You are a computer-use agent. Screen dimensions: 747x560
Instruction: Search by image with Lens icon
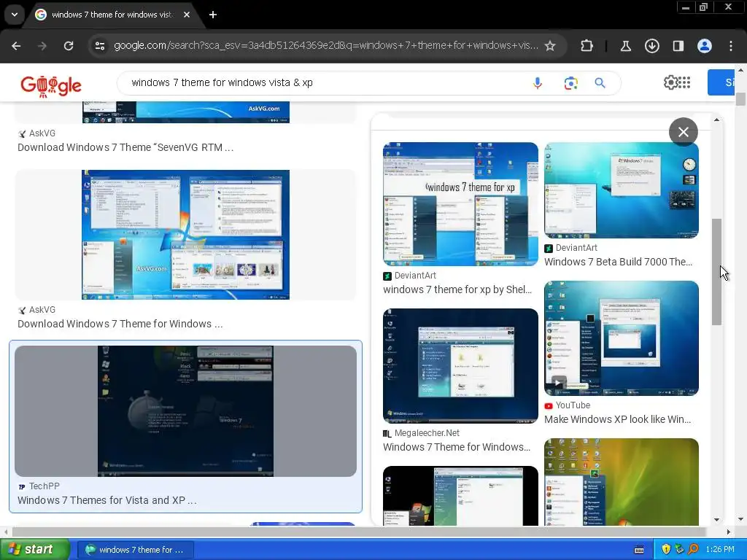pos(570,83)
